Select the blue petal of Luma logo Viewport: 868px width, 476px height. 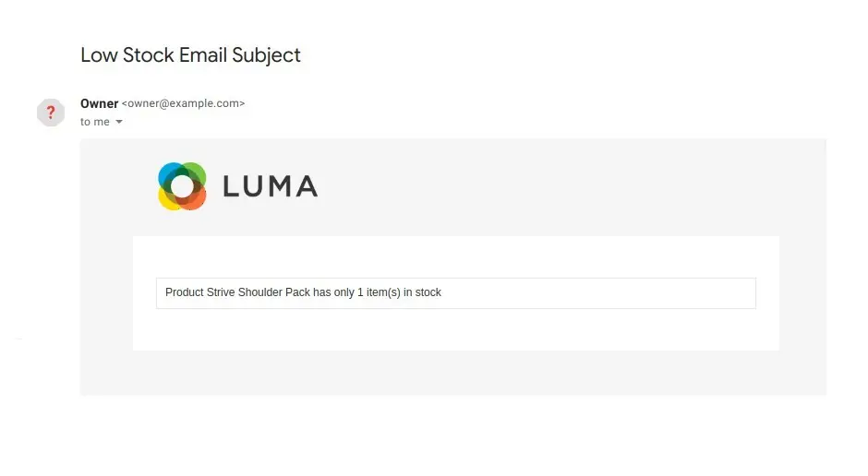coord(168,173)
